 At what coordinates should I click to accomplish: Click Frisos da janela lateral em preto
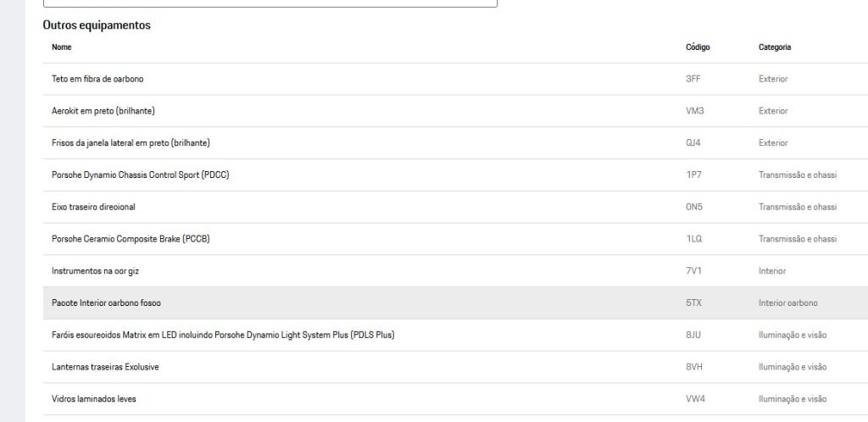131,142
